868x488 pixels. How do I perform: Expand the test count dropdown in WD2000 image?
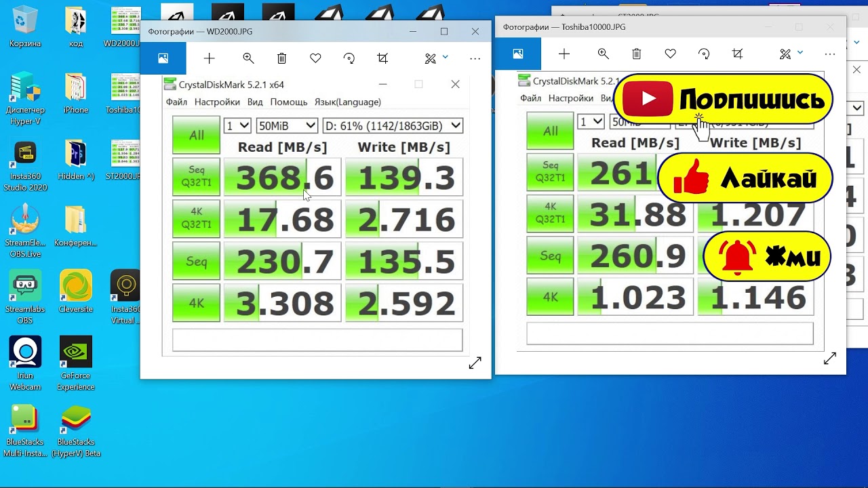(x=237, y=125)
